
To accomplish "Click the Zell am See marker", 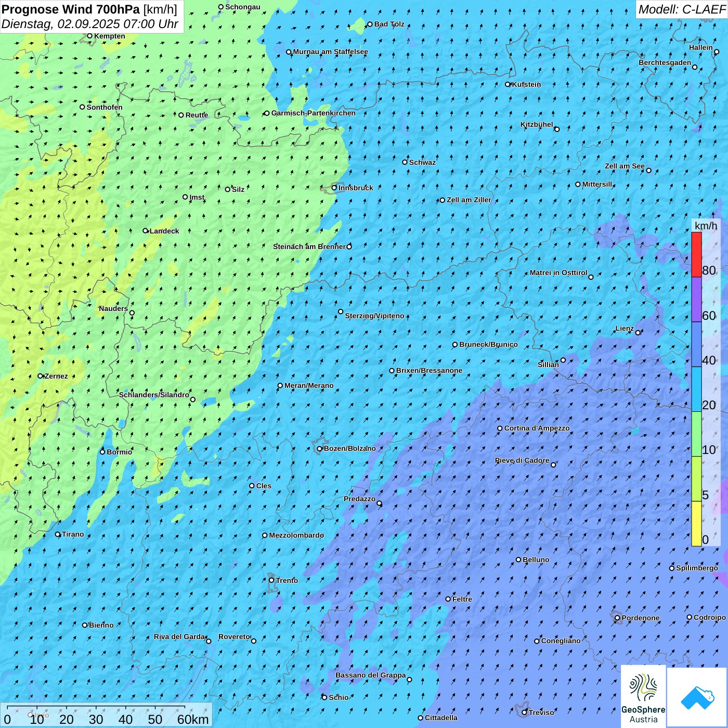I will [x=648, y=171].
